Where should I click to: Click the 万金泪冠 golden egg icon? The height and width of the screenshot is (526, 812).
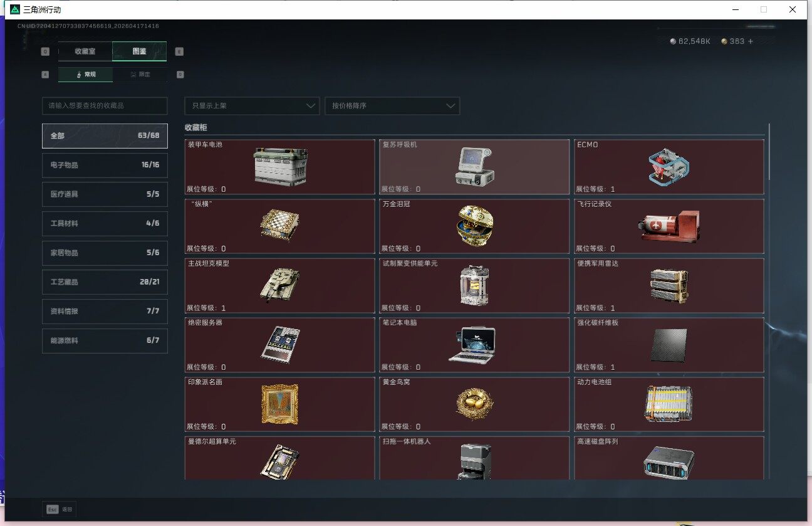pos(474,226)
